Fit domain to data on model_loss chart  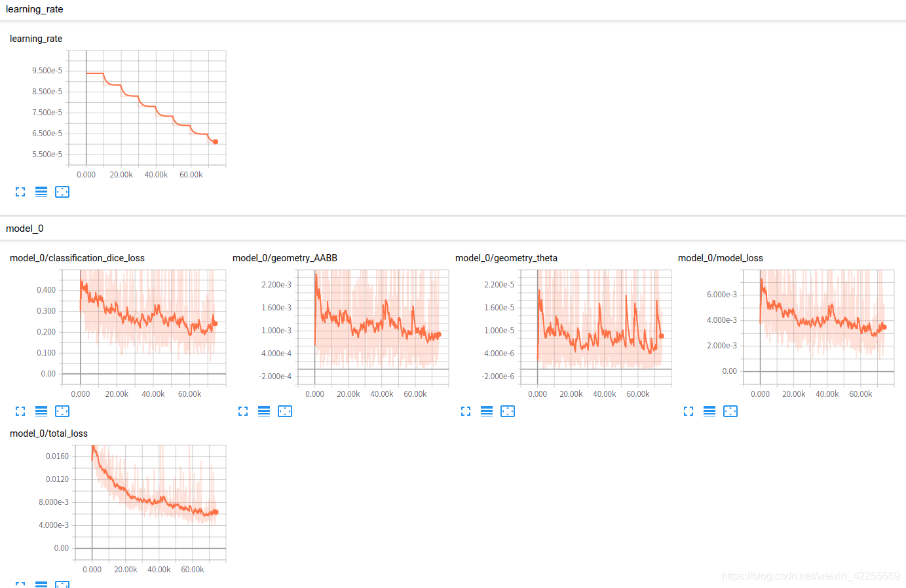tap(730, 411)
